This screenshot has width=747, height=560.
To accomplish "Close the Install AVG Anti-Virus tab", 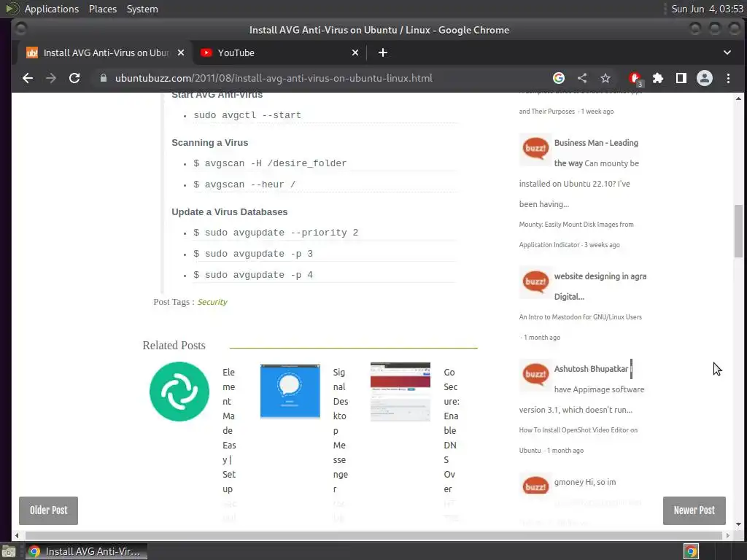I will (181, 52).
